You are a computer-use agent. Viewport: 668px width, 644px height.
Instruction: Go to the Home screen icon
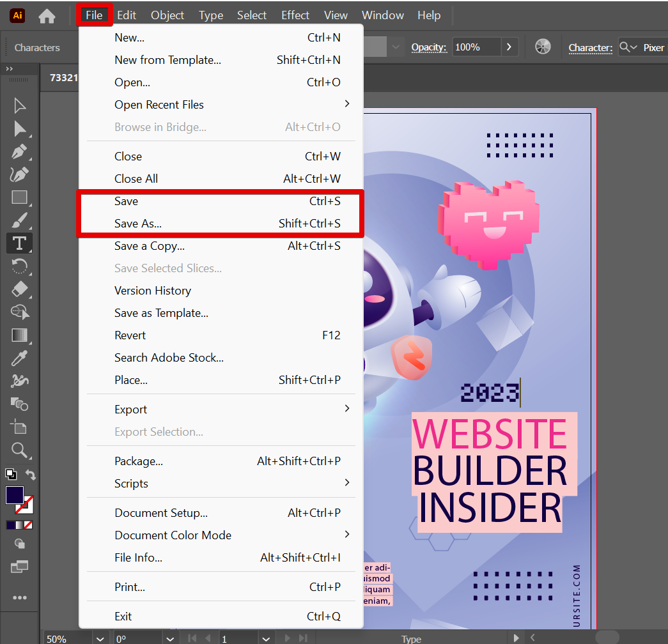pyautogui.click(x=47, y=16)
